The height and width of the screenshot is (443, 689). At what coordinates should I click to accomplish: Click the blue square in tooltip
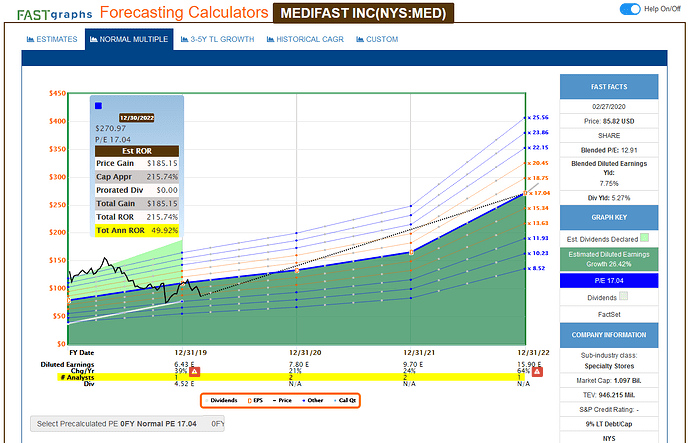tap(98, 105)
